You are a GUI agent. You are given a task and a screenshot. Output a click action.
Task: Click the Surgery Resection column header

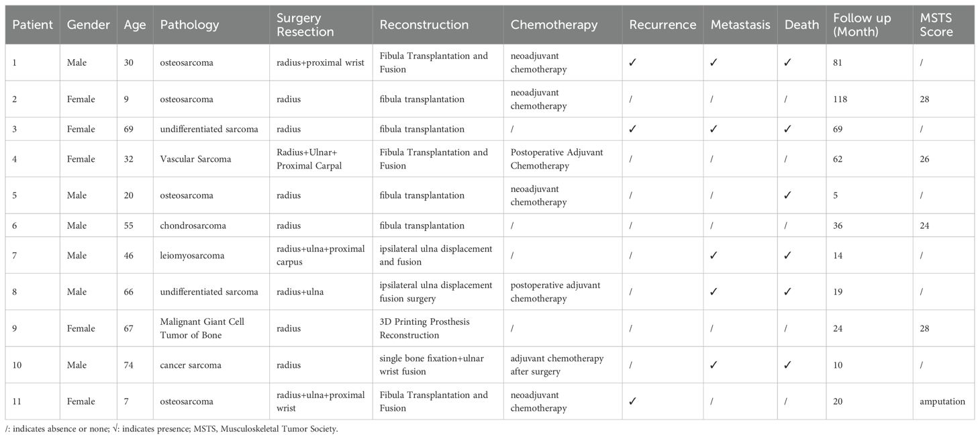click(x=305, y=25)
